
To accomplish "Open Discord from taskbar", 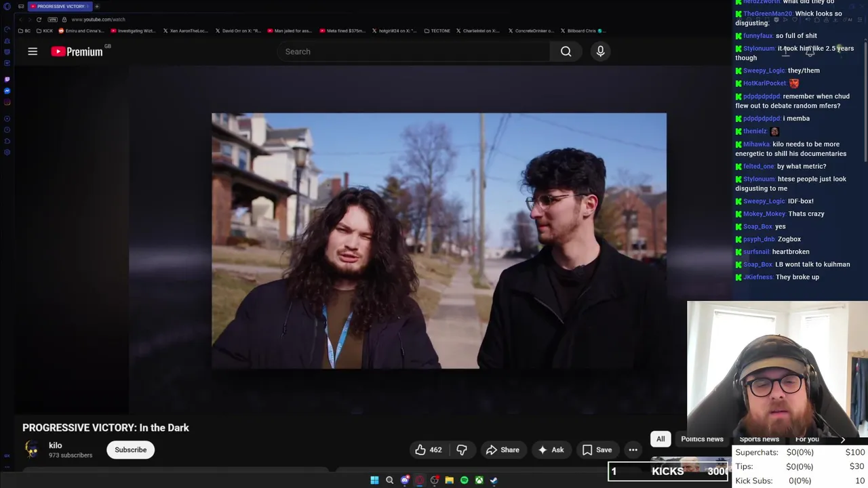I will click(405, 481).
